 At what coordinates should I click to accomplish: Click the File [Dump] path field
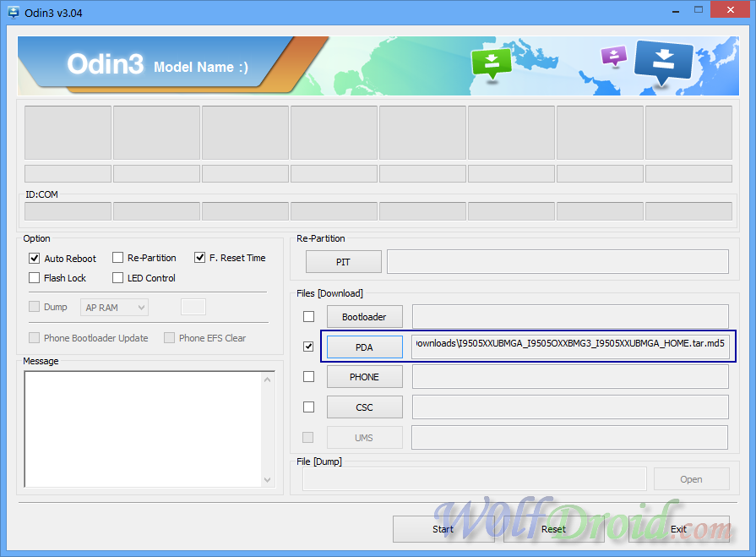475,479
